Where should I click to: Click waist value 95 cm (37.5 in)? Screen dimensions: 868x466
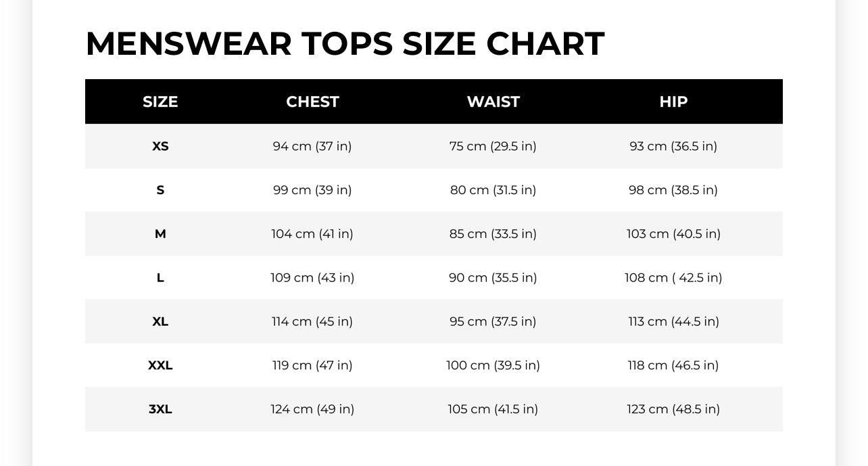pyautogui.click(x=493, y=321)
